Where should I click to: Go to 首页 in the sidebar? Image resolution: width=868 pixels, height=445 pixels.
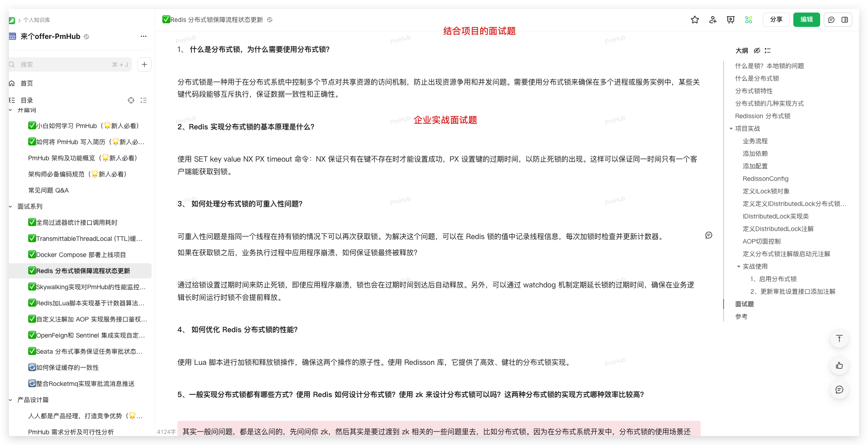[27, 83]
